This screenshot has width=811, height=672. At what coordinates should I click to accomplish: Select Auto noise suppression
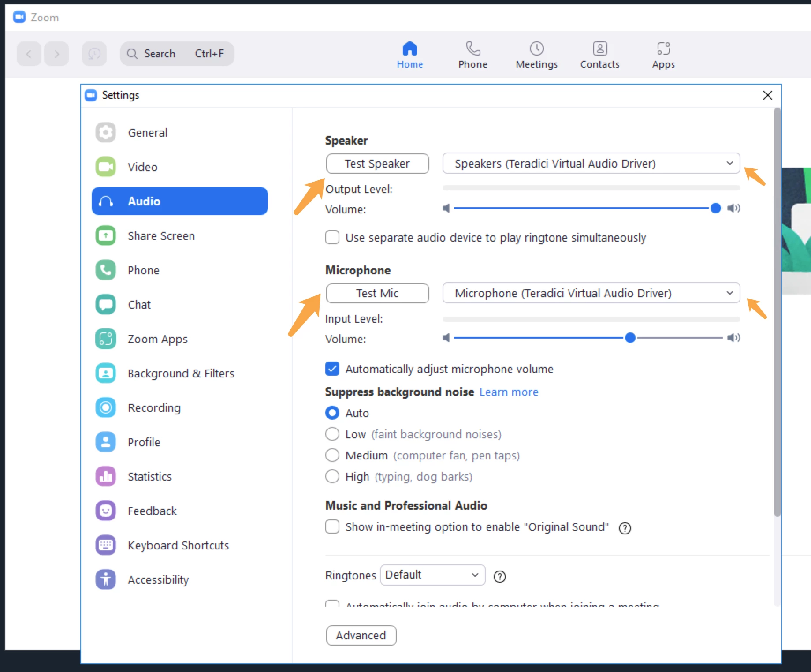[x=332, y=413]
